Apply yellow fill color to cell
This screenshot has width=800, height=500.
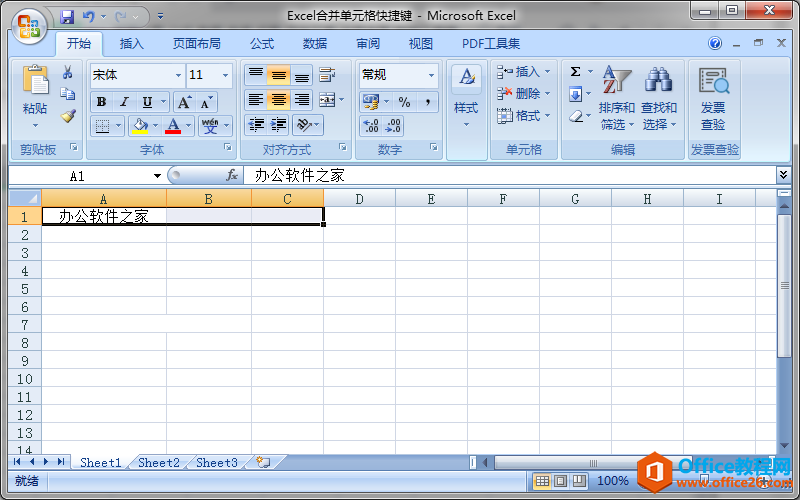(140, 126)
